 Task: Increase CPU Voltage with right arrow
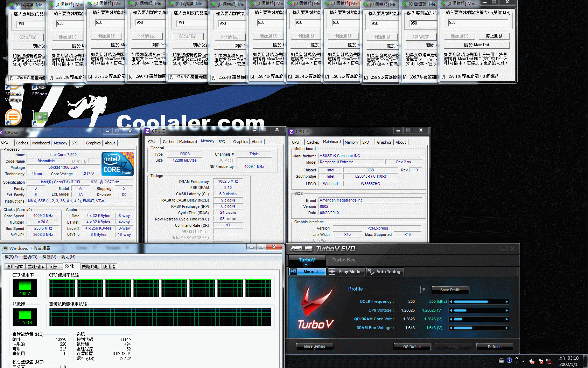pos(506,311)
